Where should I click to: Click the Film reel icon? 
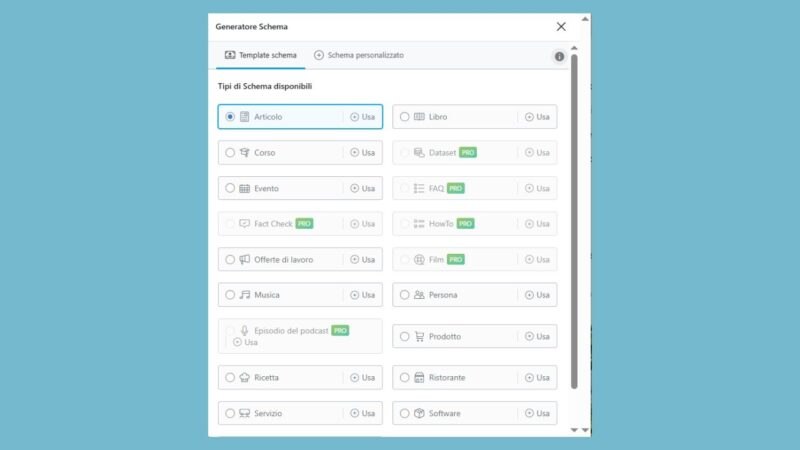(x=419, y=260)
